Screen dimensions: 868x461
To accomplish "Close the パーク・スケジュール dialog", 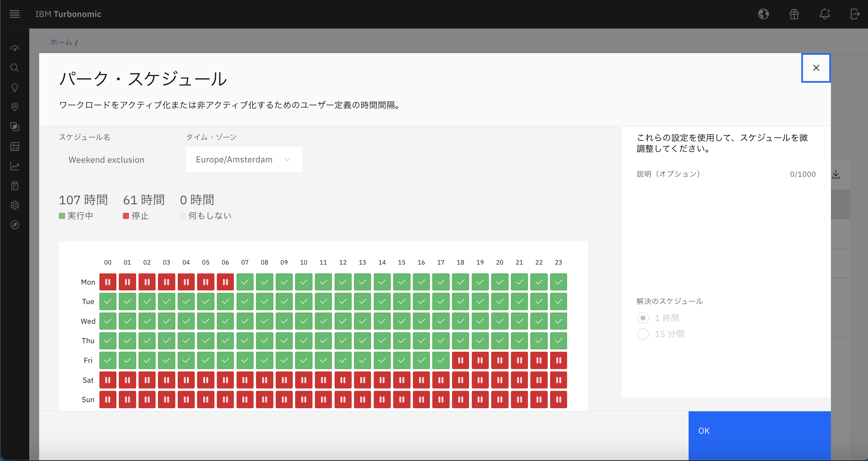I will [816, 68].
